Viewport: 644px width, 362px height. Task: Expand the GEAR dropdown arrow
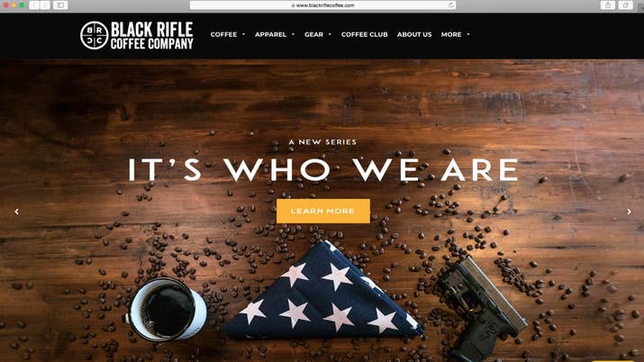pyautogui.click(x=330, y=34)
